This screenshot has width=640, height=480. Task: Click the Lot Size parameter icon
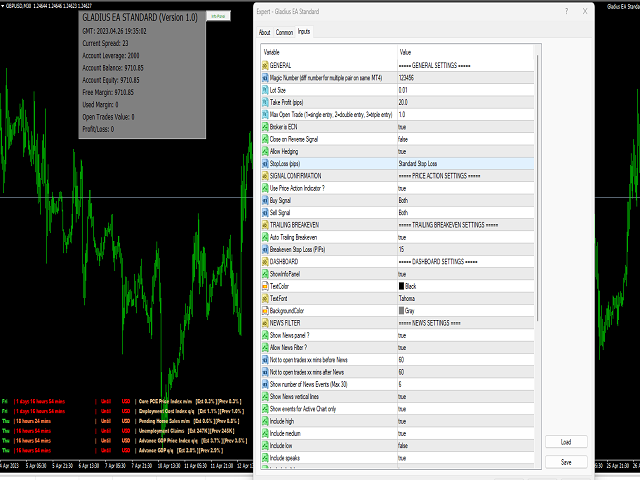(264, 89)
